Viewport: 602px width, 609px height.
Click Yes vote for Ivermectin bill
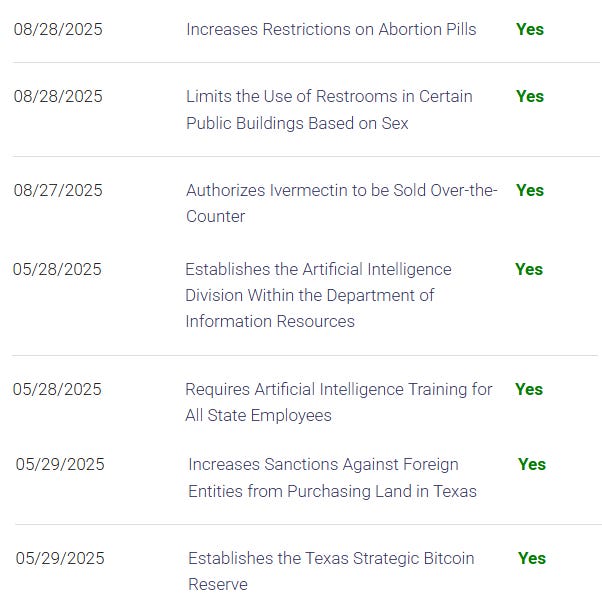[530, 190]
